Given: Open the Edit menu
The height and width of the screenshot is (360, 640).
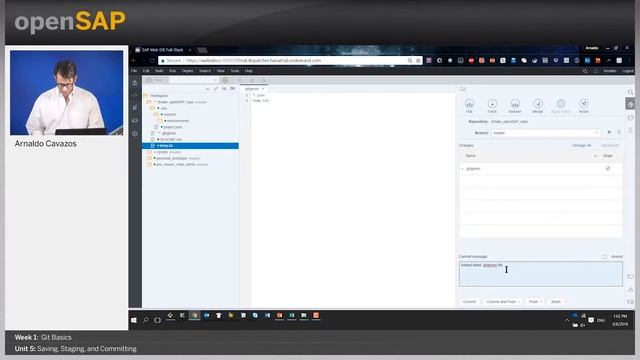Looking at the screenshot, I should 146,71.
